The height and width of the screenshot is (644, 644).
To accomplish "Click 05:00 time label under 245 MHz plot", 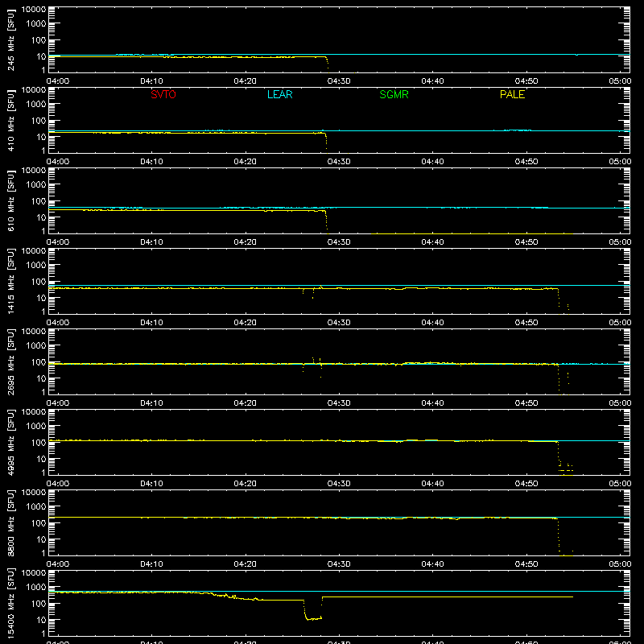I will (620, 81).
